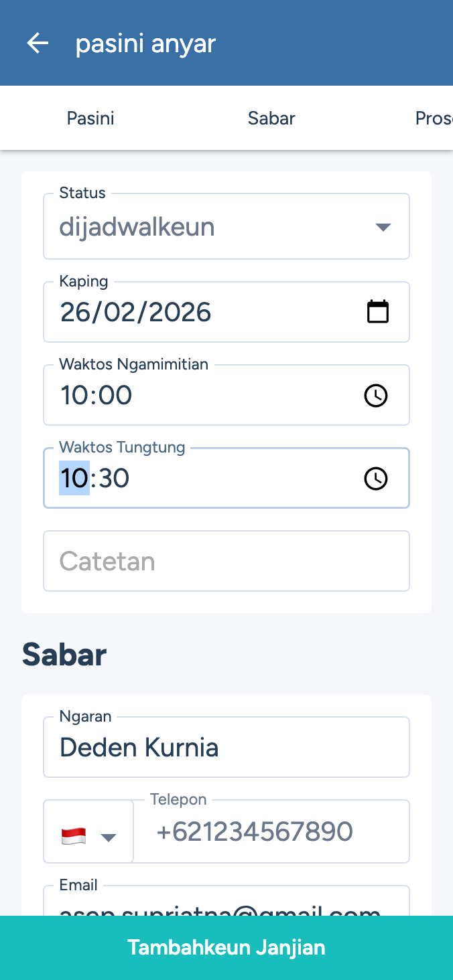
Task: Click the start time value 10:00
Action: (x=96, y=396)
